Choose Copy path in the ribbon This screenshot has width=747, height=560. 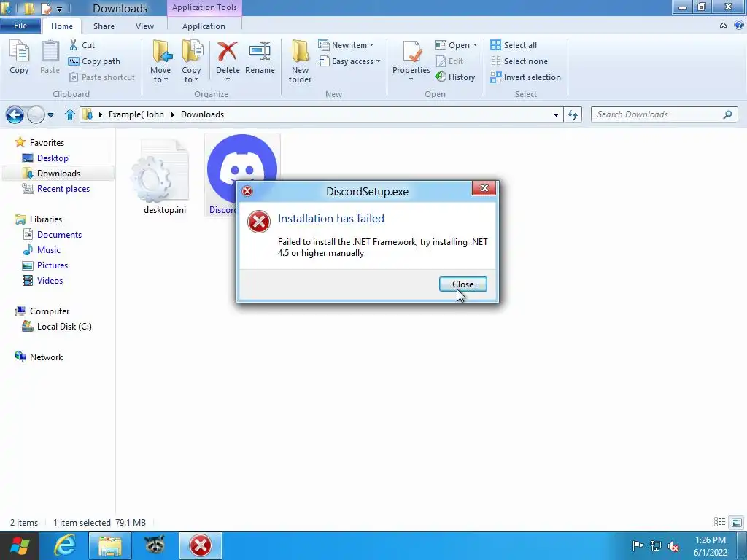click(x=94, y=61)
